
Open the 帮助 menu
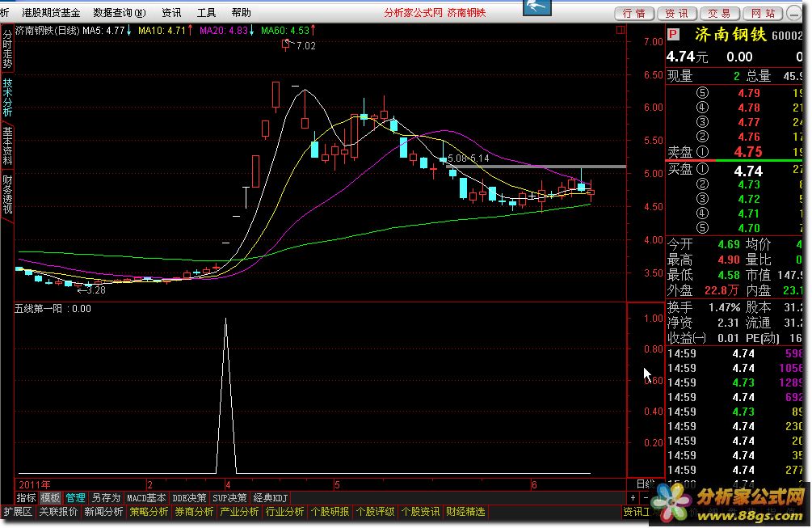tap(242, 12)
